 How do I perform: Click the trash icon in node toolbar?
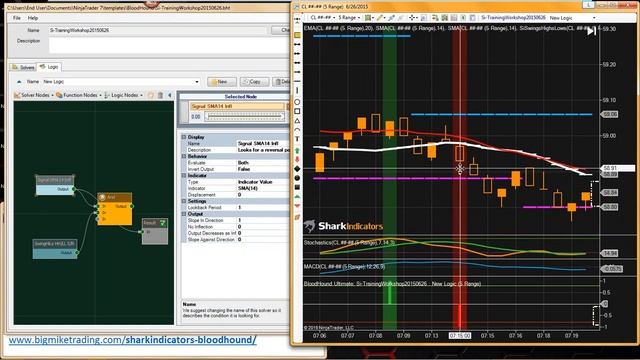pyautogui.click(x=160, y=95)
